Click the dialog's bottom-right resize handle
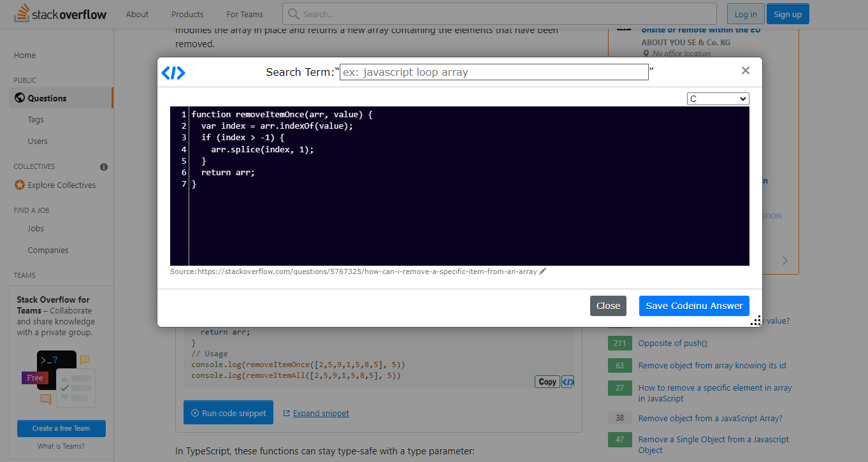The width and height of the screenshot is (868, 462). [755, 321]
